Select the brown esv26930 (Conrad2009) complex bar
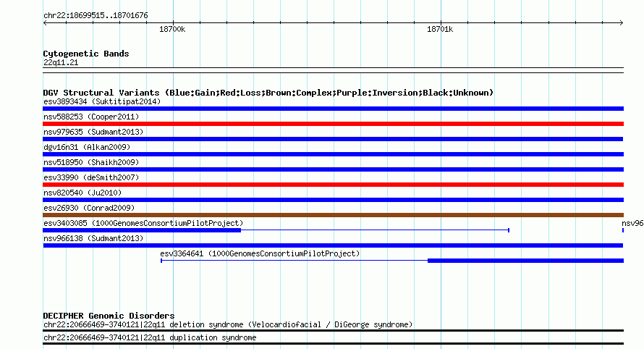Screen dimensions: 644x349 [333, 215]
